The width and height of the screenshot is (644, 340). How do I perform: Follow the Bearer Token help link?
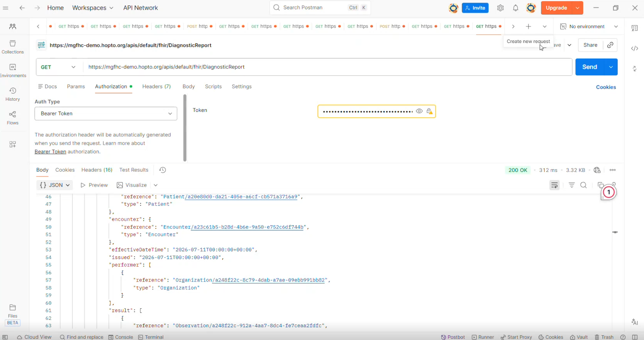50,152
